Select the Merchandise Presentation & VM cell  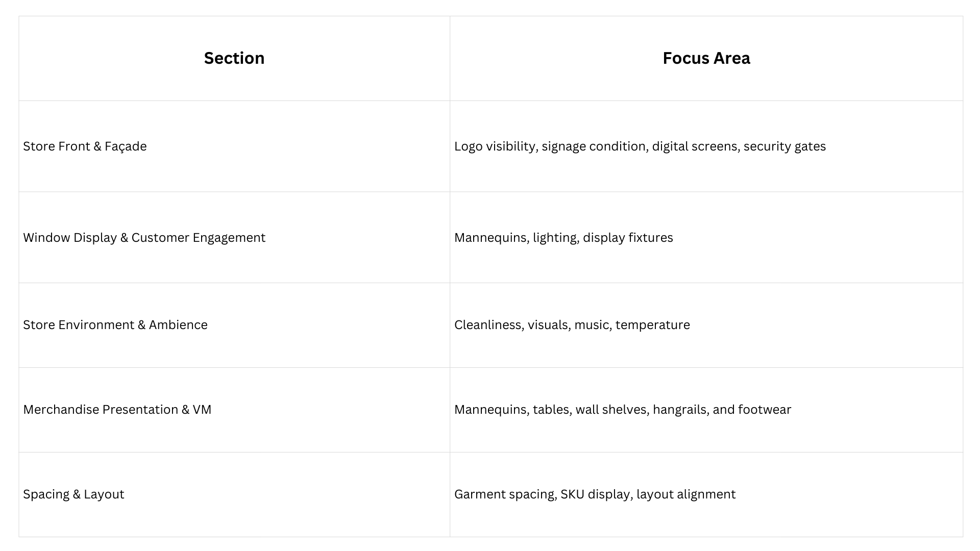pyautogui.click(x=117, y=410)
